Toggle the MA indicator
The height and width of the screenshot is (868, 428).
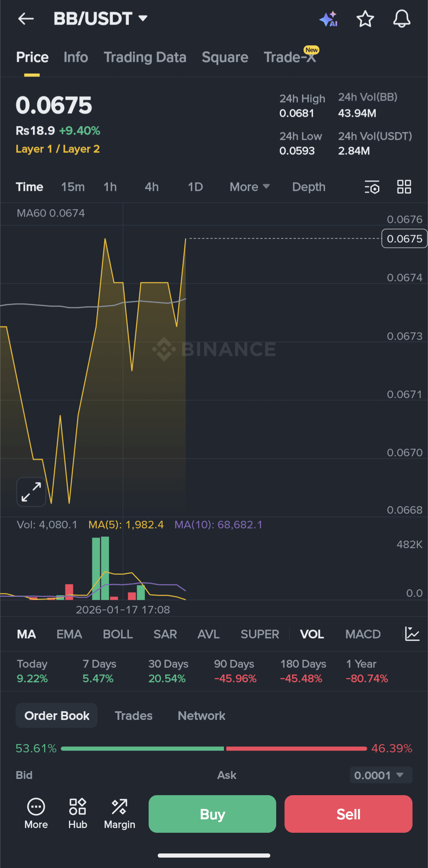tap(26, 634)
